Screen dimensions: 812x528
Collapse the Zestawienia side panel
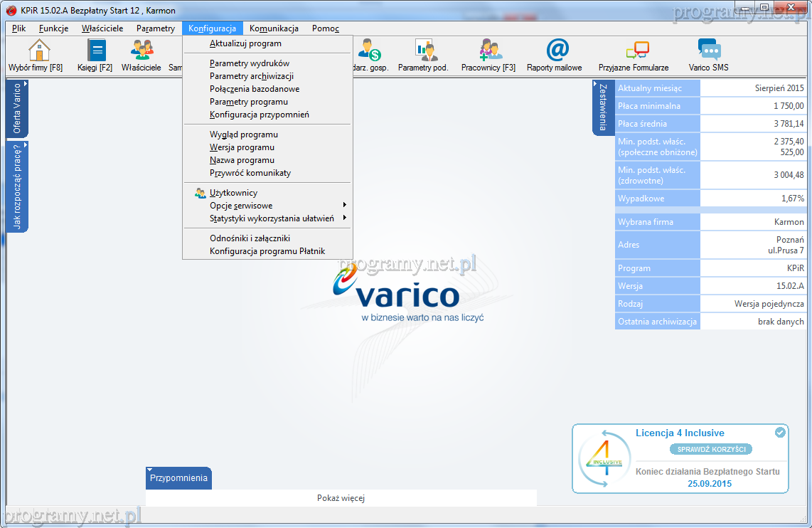602,107
